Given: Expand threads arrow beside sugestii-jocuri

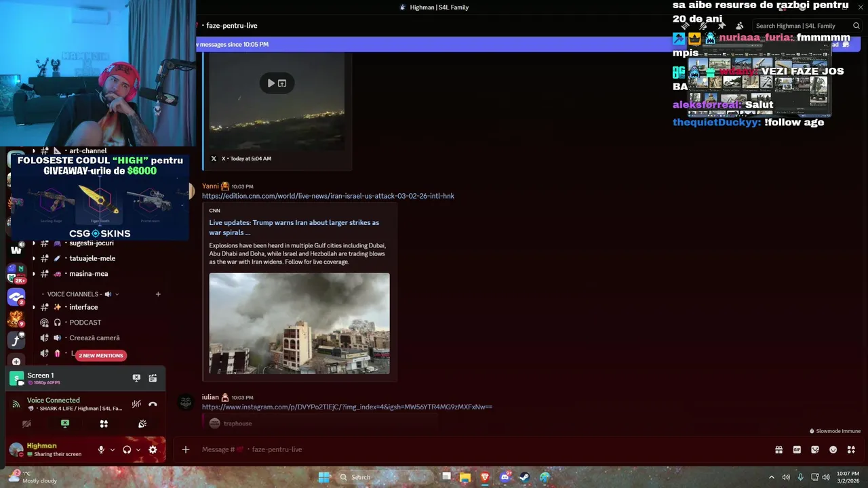Looking at the screenshot, I should pos(34,243).
